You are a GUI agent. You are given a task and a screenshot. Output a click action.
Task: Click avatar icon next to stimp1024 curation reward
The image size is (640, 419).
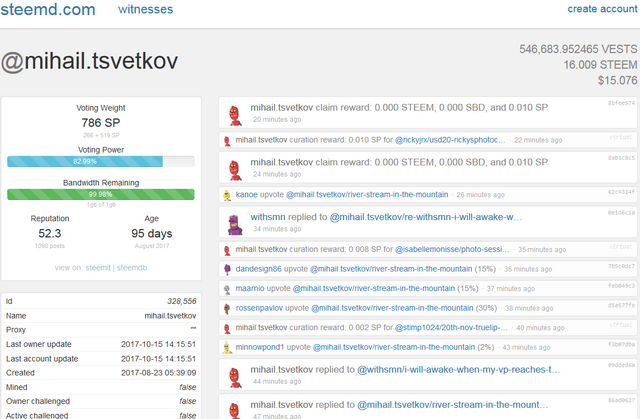click(227, 328)
